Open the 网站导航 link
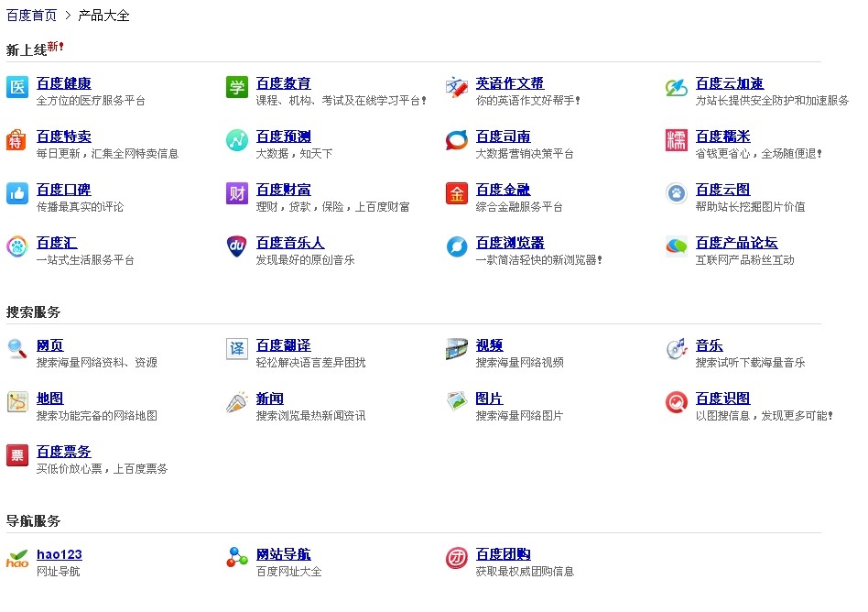Image resolution: width=868 pixels, height=612 pixels. click(284, 554)
